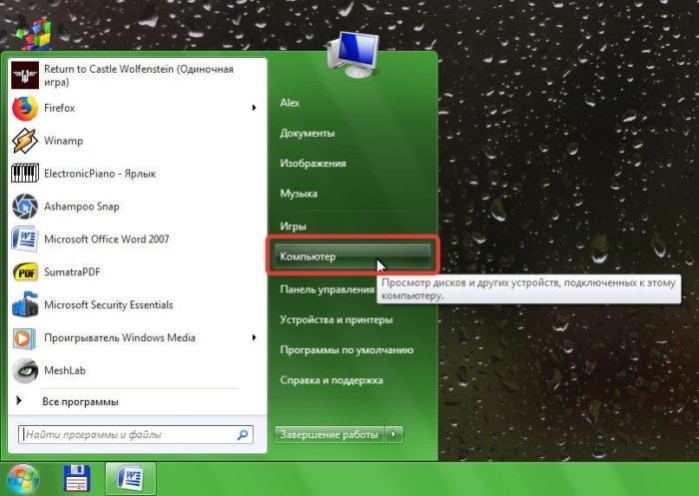Click the MeshLab eye icon
The width and height of the screenshot is (699, 496).
(x=25, y=370)
